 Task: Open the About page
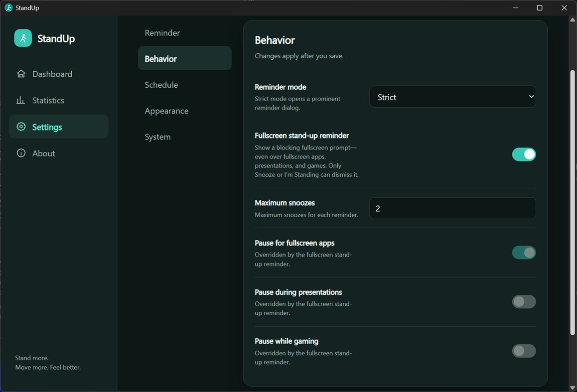[59, 153]
